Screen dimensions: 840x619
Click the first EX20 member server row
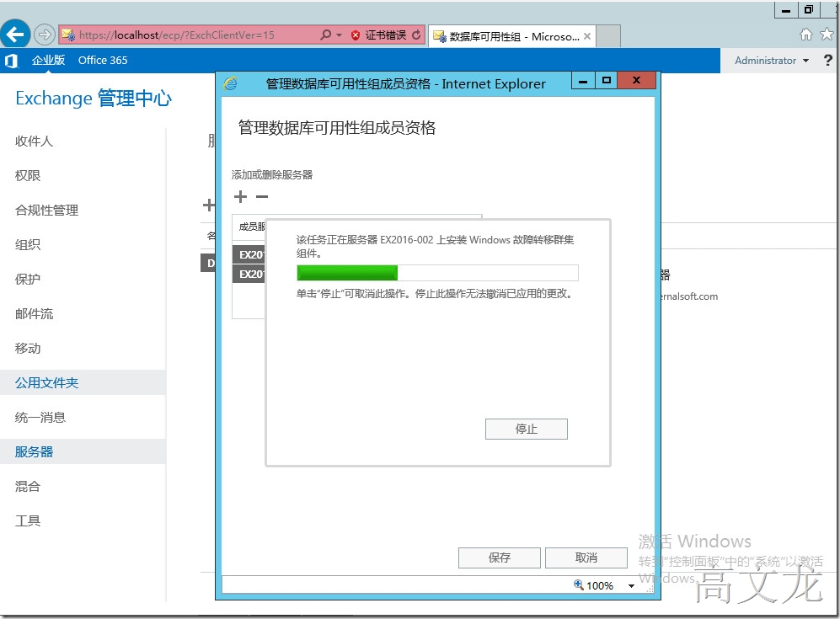249,254
